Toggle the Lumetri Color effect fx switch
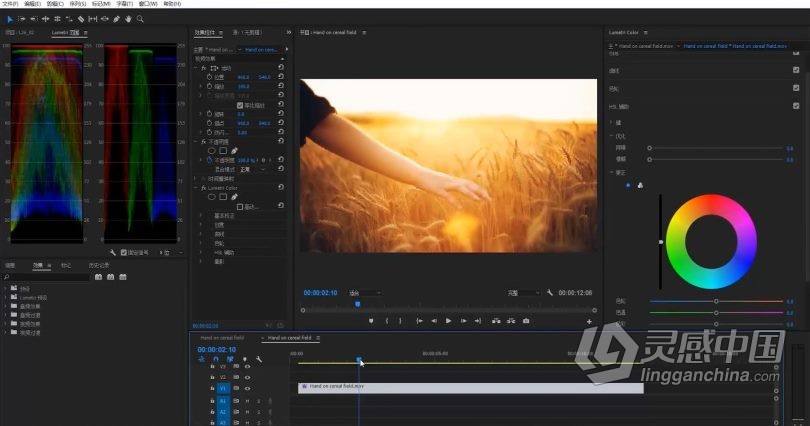 (x=204, y=188)
